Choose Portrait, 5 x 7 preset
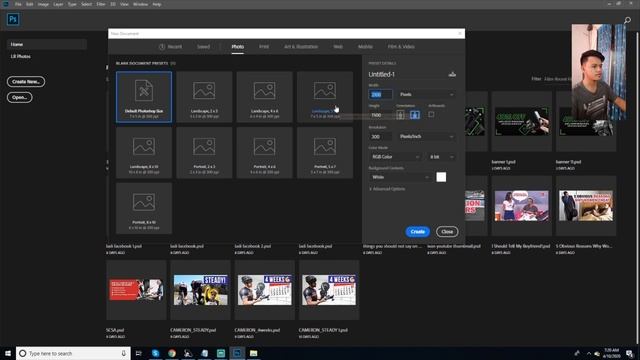 (325, 153)
